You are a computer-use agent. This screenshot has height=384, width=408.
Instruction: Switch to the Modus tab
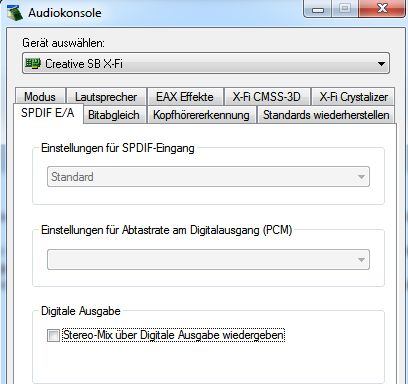[40, 97]
